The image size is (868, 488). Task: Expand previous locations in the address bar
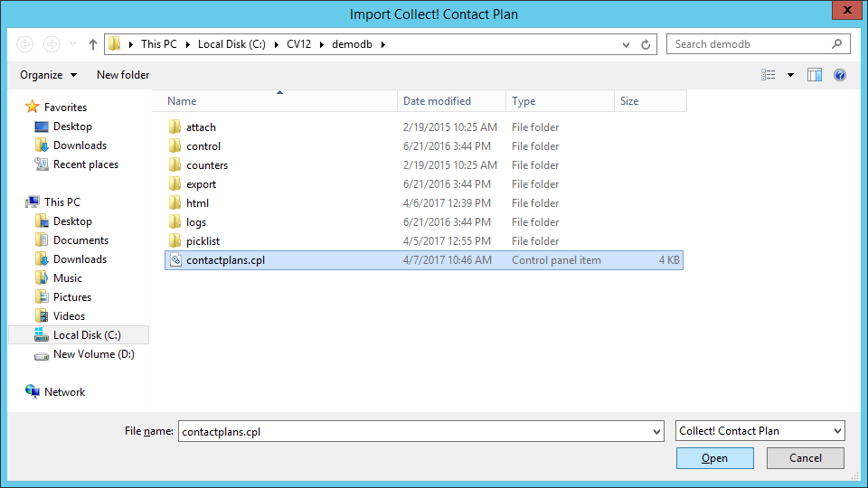pyautogui.click(x=626, y=45)
